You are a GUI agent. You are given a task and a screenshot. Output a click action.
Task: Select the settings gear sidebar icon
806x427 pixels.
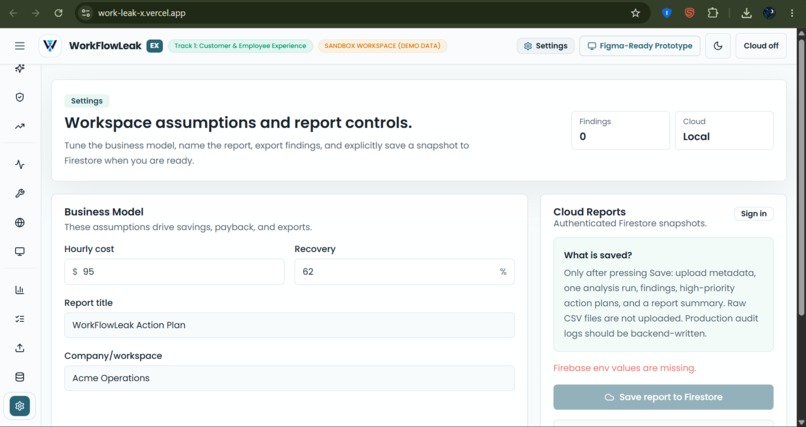pos(20,406)
